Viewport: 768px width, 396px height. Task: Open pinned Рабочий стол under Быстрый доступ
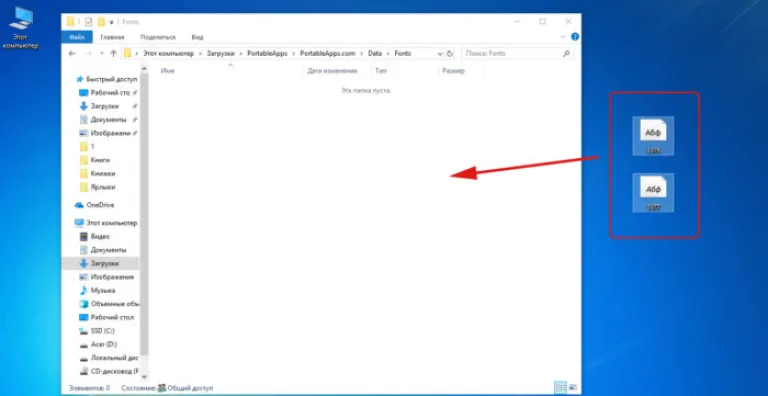coord(108,93)
